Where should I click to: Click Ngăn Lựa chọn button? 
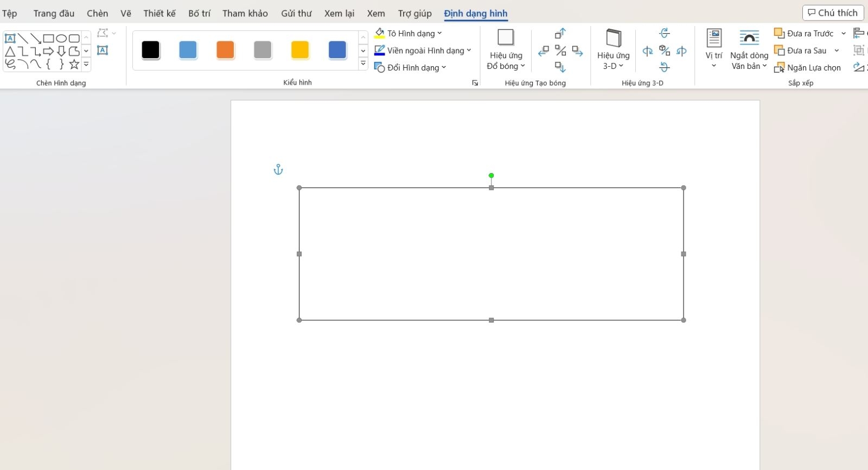tap(807, 68)
